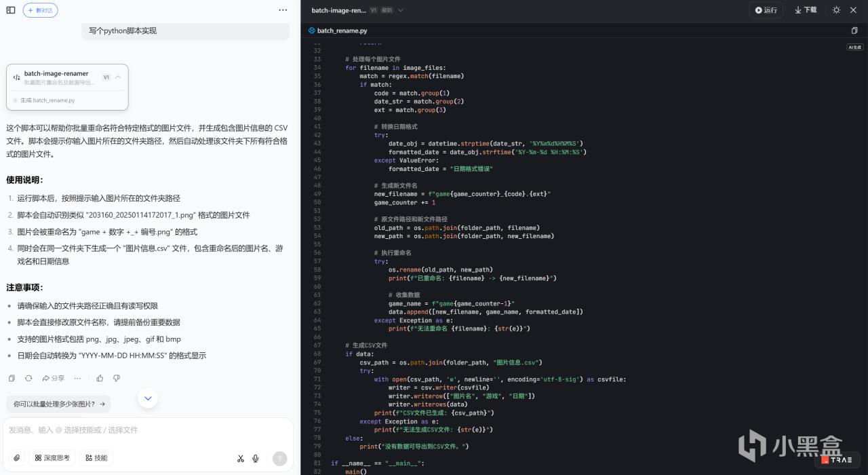Open the 技能 skills selector
This screenshot has height=475, width=868.
tap(96, 458)
